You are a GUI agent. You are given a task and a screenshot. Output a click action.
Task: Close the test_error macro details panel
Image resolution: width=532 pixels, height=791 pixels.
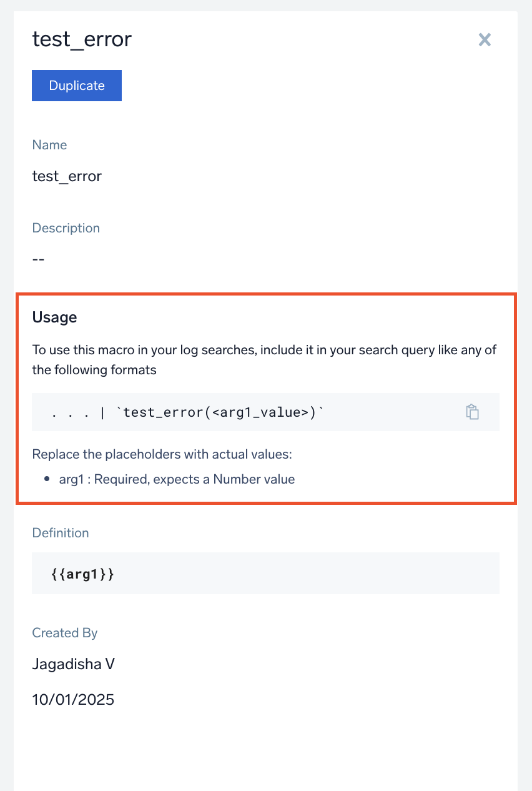coord(485,40)
